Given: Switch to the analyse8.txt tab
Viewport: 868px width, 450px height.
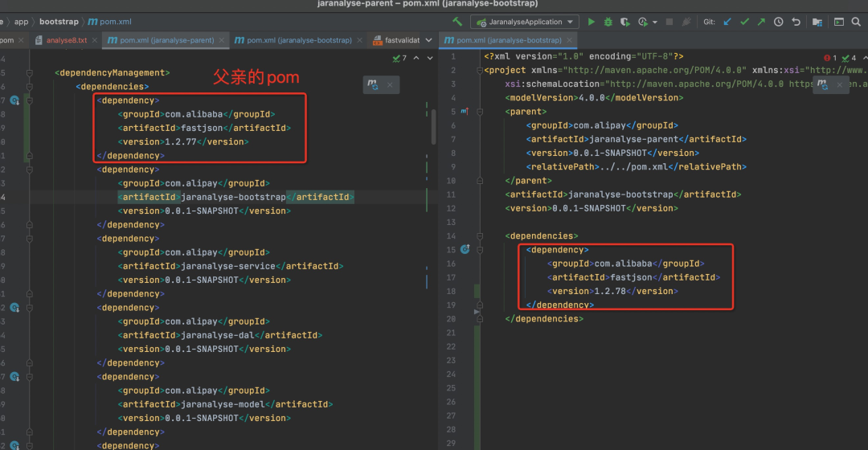Looking at the screenshot, I should 66,40.
